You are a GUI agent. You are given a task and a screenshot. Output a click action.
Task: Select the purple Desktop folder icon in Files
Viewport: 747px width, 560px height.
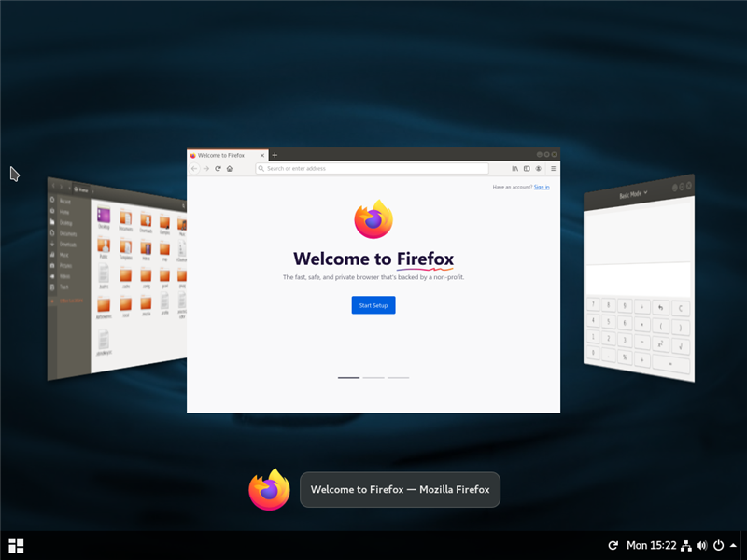[104, 216]
